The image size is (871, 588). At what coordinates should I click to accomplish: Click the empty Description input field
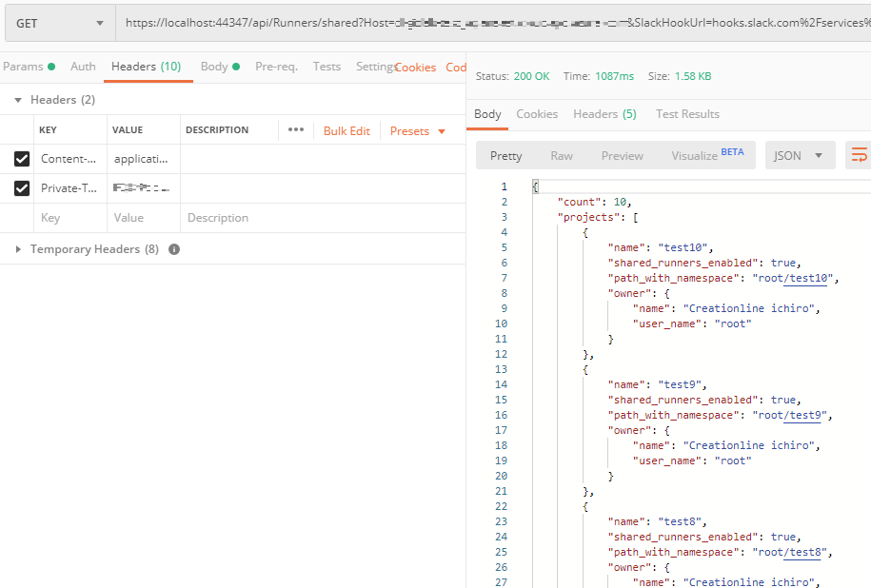point(323,218)
